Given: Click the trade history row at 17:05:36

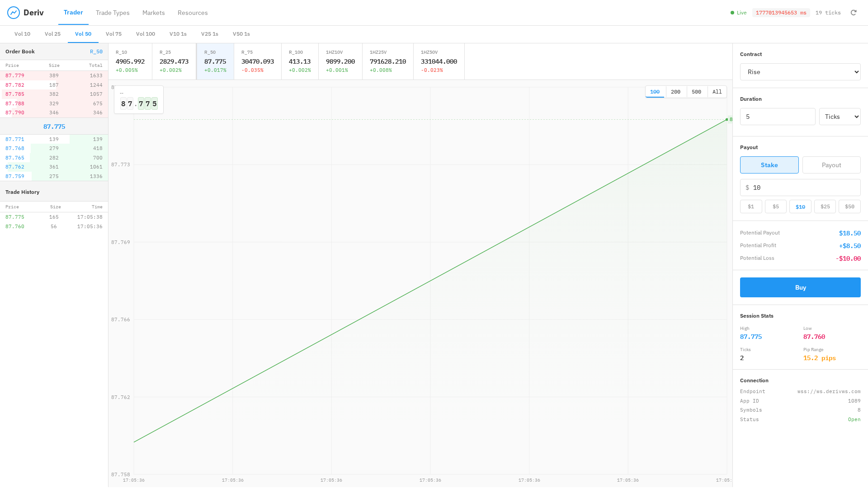Looking at the screenshot, I should tap(54, 226).
